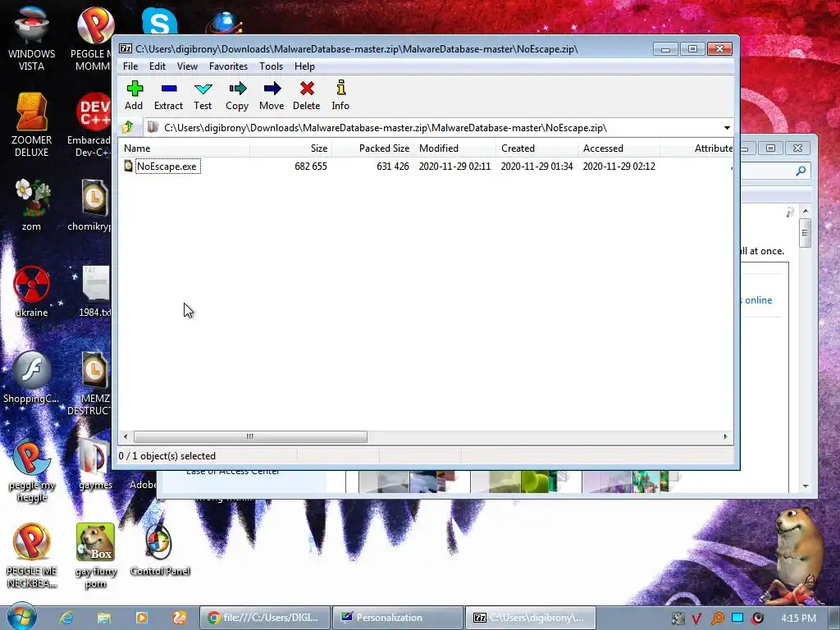The height and width of the screenshot is (630, 840).
Task: Open the Favorites menu
Action: [228, 66]
